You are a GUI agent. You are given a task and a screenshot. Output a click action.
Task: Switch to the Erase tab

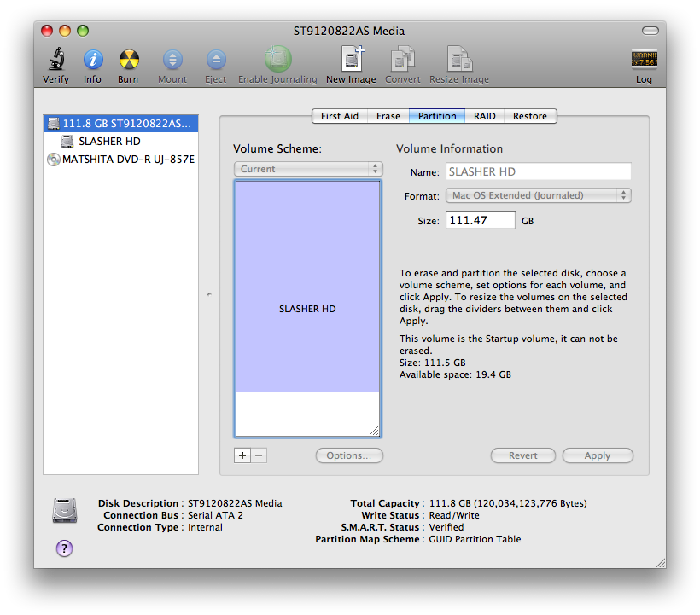point(388,116)
